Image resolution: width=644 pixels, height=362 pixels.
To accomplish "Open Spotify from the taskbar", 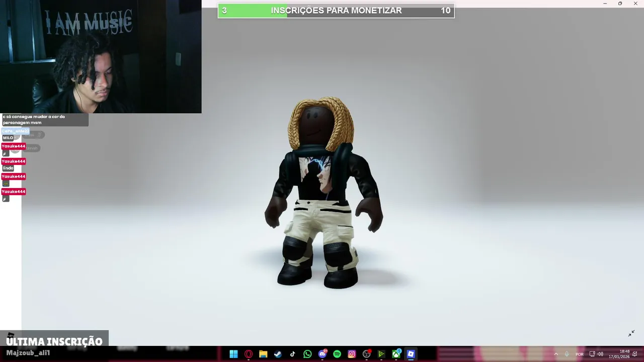I will point(337,354).
